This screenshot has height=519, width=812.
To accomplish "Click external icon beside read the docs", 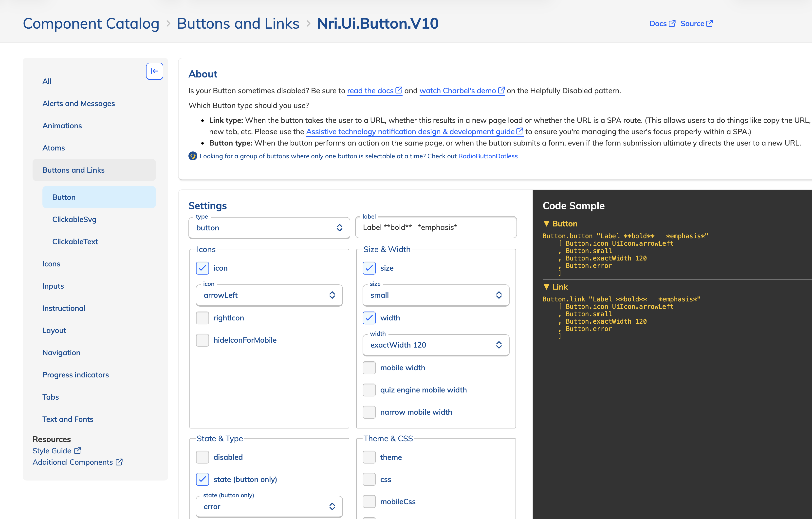I will tap(399, 90).
